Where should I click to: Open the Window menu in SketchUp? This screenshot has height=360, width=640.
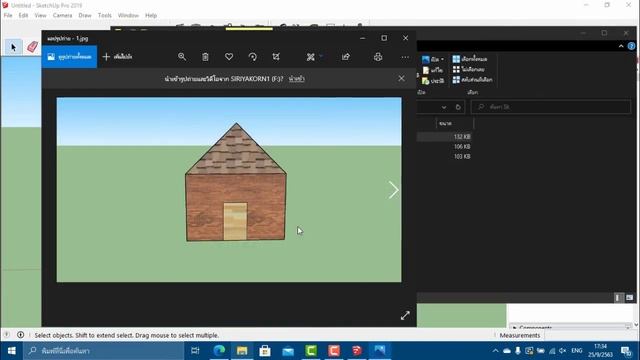coord(128,15)
